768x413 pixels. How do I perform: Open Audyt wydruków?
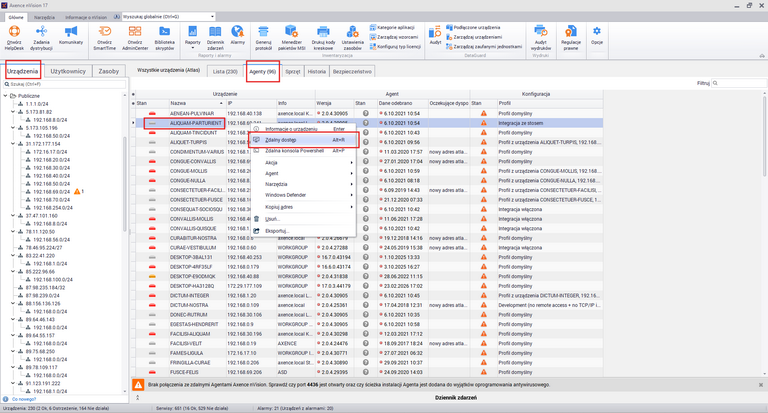(541, 38)
